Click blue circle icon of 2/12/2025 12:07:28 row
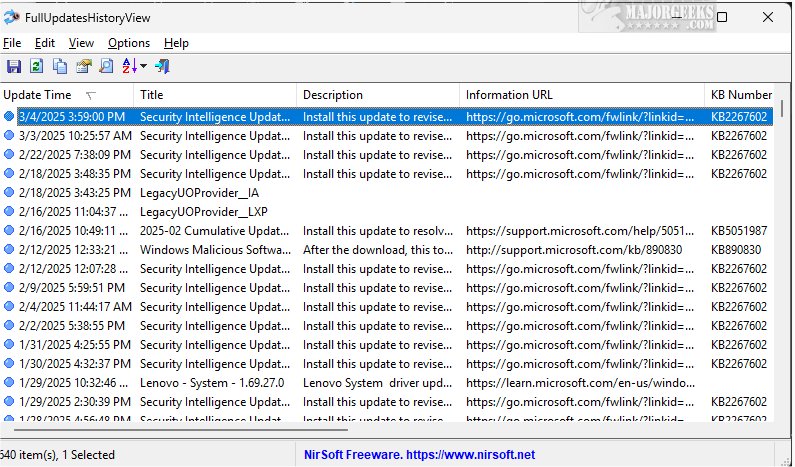 tap(9, 268)
